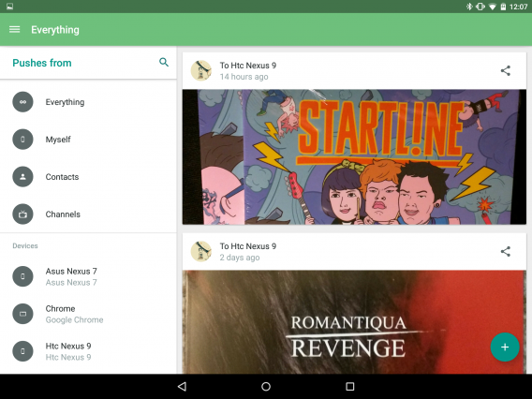The image size is (532, 399).
Task: Open the hamburger navigation menu
Action: click(14, 30)
